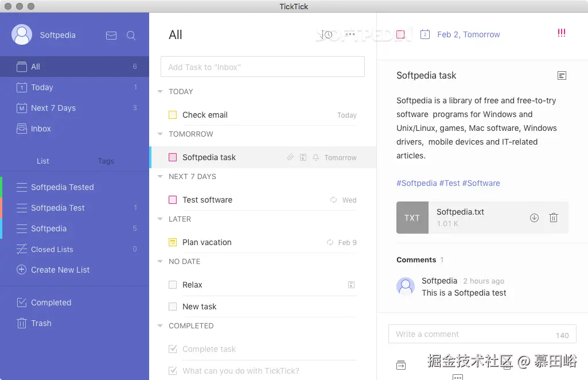Select the All smart list
The image size is (588, 380).
point(75,67)
